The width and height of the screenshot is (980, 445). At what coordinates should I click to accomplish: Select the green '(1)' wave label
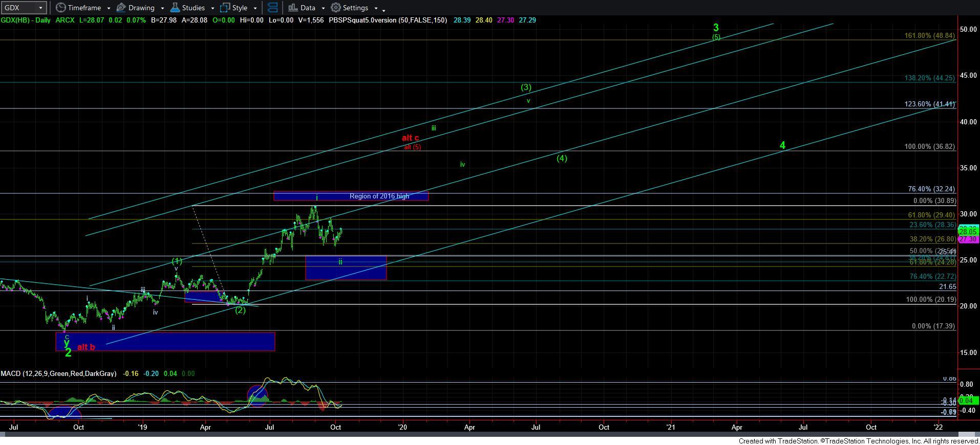(177, 261)
